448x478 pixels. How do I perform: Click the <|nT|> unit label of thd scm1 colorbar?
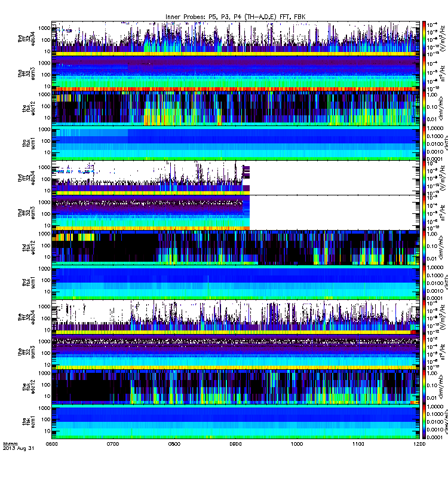point(446,282)
